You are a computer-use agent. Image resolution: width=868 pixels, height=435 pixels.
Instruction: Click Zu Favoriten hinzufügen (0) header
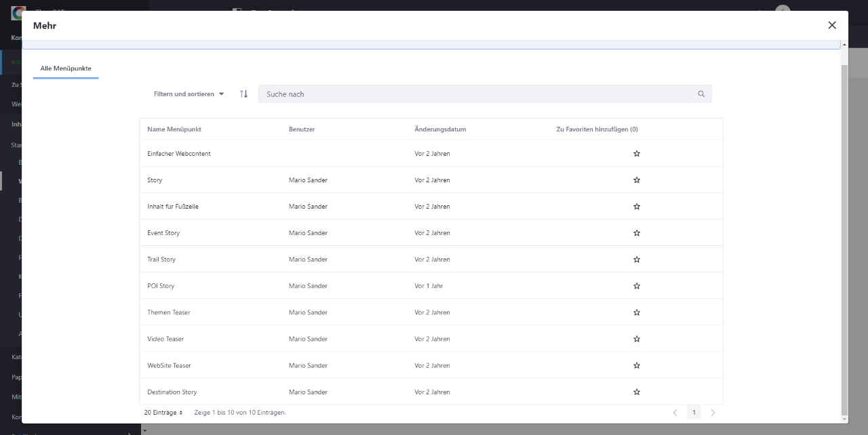597,129
